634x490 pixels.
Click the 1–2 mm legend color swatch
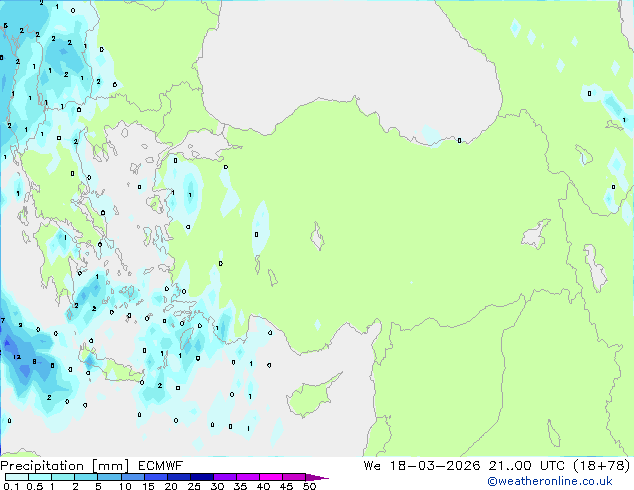pos(63,477)
